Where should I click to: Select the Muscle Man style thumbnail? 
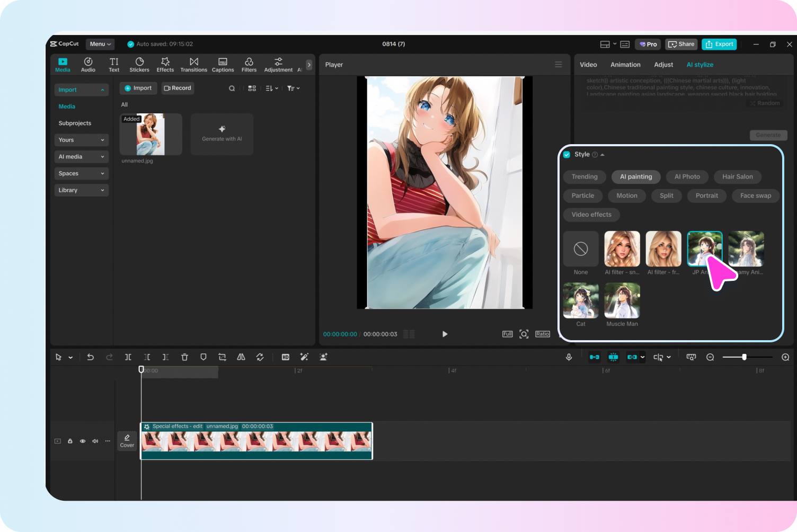point(622,301)
